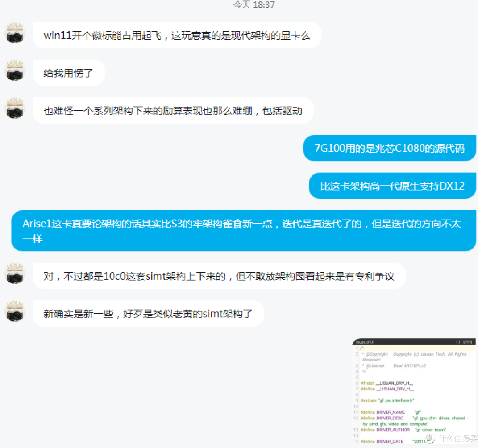This screenshot has height=448, width=482.
Task: Click blue bubble starting with 'Arise1这卡真要论架构'
Action: (x=244, y=231)
